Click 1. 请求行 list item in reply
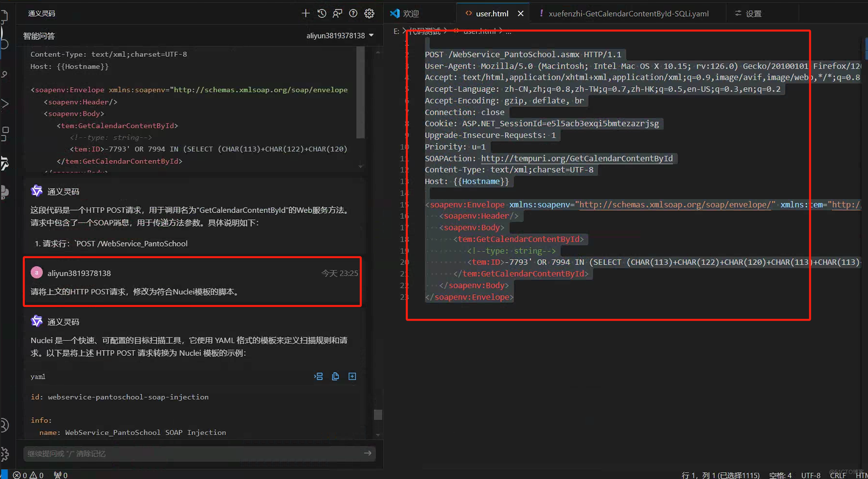868x479 pixels. (x=111, y=243)
